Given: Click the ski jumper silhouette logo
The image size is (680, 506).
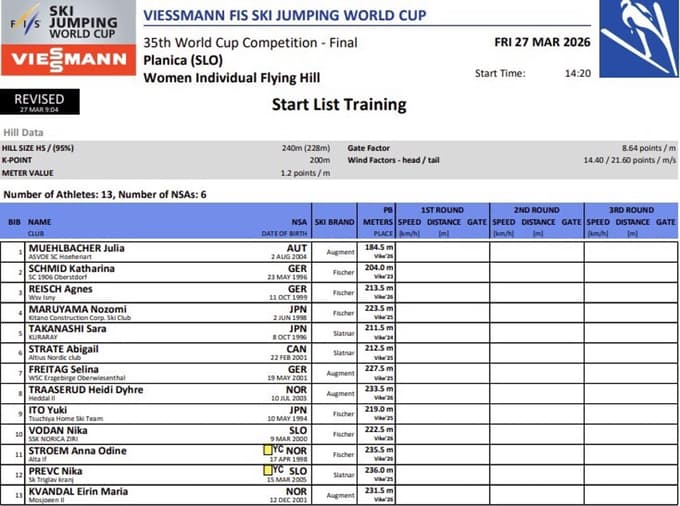Looking at the screenshot, I should (638, 38).
